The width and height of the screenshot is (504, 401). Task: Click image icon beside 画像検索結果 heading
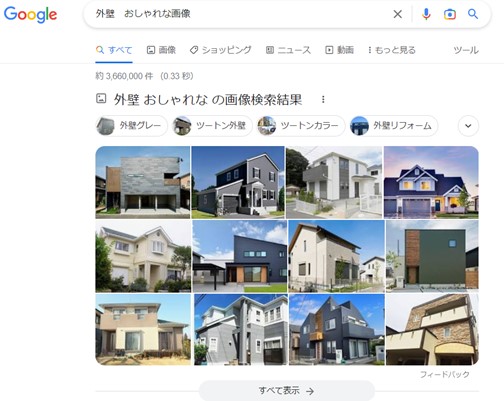[x=101, y=98]
